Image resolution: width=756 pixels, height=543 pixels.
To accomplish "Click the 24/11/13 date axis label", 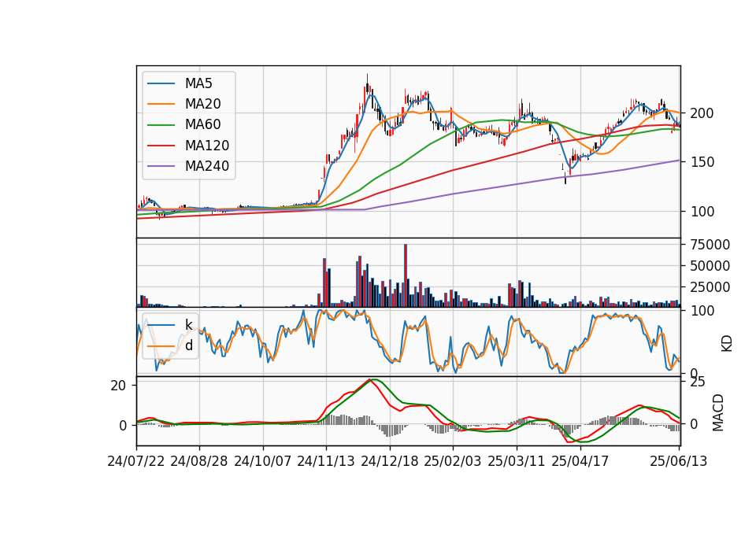I will tap(326, 462).
